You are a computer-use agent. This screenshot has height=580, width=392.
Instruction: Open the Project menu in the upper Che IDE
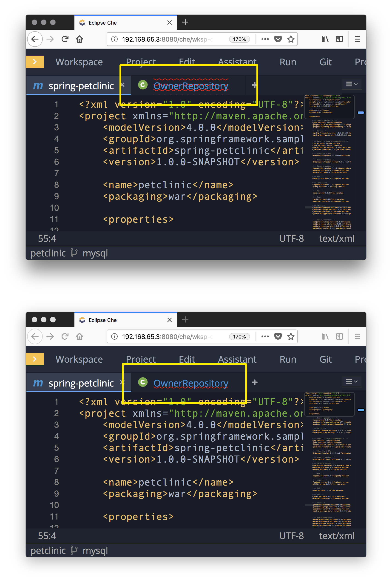pos(141,62)
